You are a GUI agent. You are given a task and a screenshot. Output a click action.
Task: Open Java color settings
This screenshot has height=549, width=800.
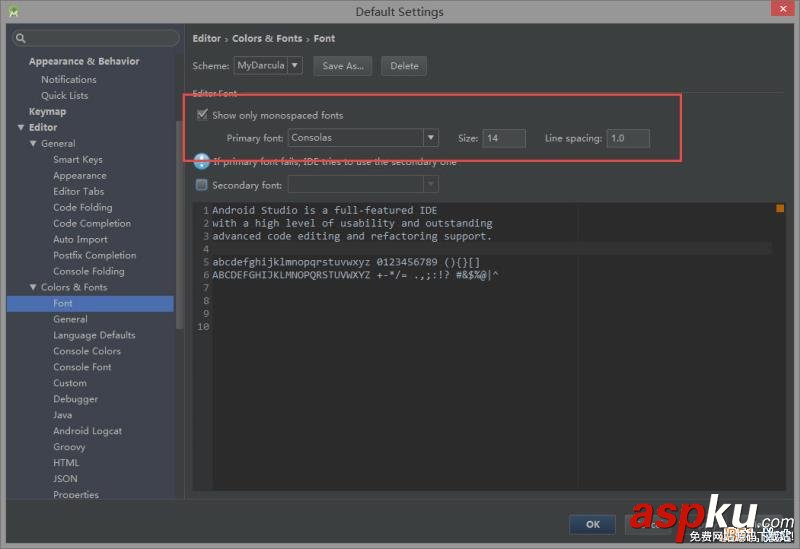coord(63,415)
